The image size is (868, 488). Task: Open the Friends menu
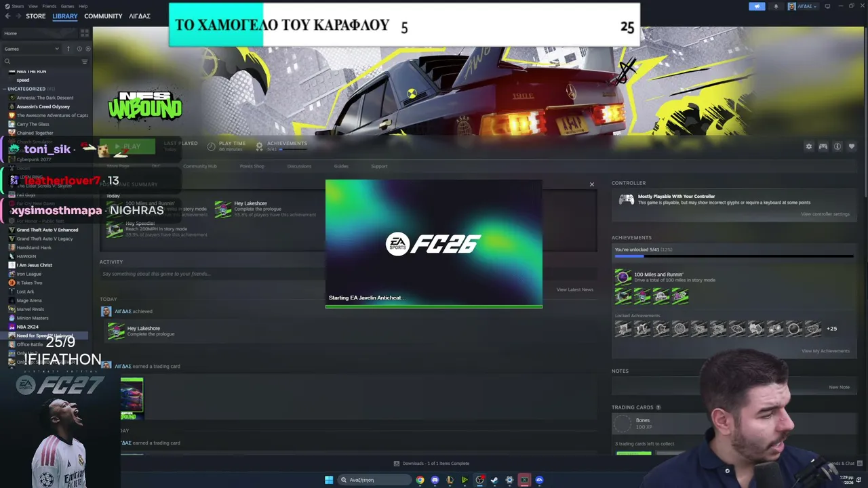pyautogui.click(x=50, y=6)
